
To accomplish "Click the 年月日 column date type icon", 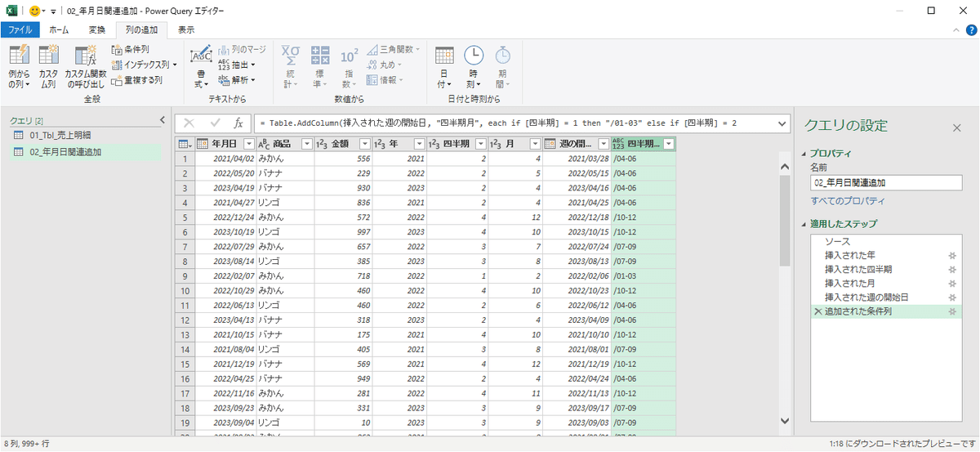I will click(x=203, y=144).
